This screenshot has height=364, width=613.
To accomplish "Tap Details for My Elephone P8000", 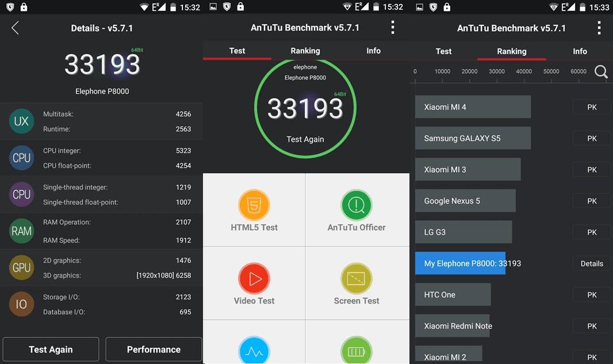I will (x=592, y=263).
